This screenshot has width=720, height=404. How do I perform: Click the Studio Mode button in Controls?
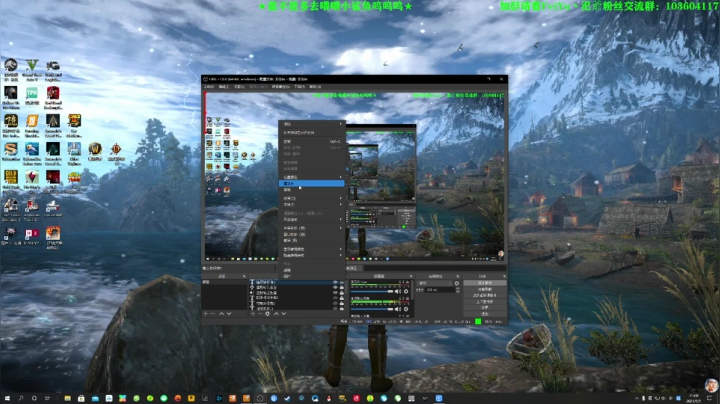click(485, 302)
